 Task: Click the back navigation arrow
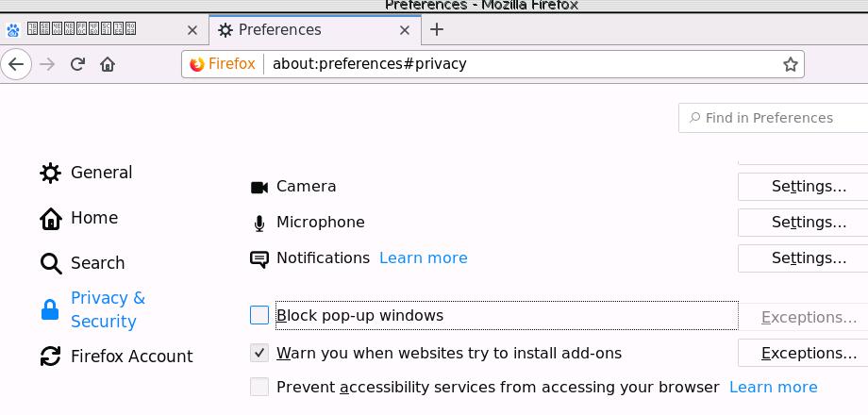(x=16, y=64)
